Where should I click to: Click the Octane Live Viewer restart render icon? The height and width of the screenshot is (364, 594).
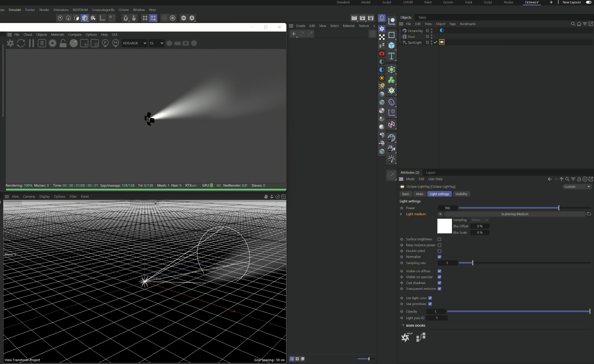pos(21,43)
